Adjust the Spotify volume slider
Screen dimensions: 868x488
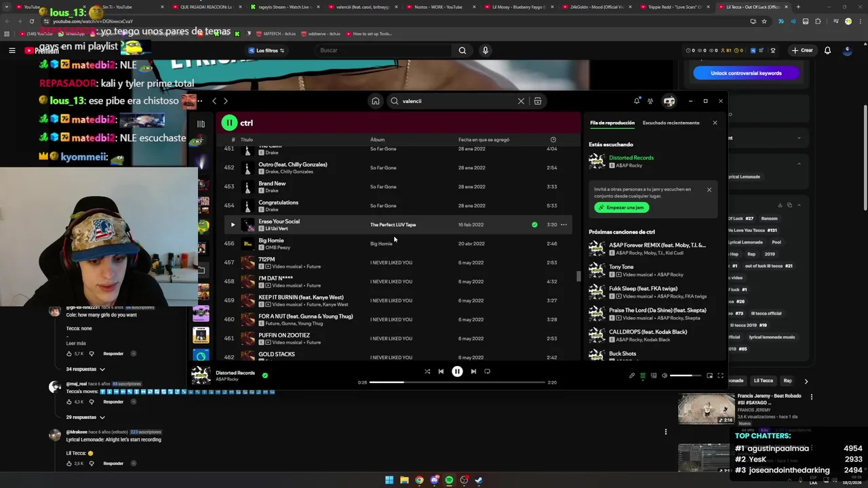(685, 375)
